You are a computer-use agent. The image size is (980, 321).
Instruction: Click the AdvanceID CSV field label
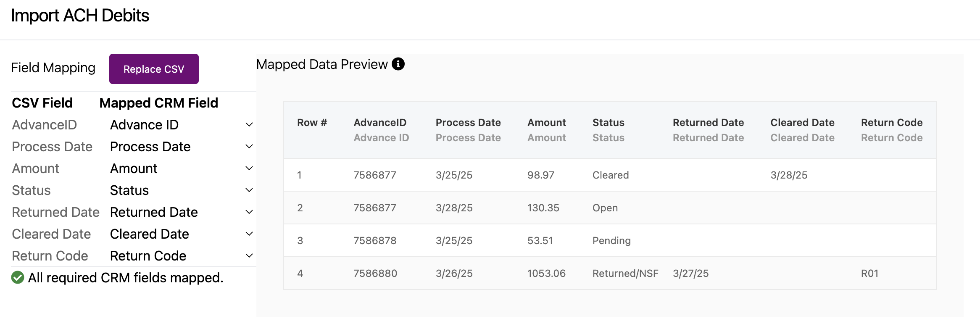point(45,125)
